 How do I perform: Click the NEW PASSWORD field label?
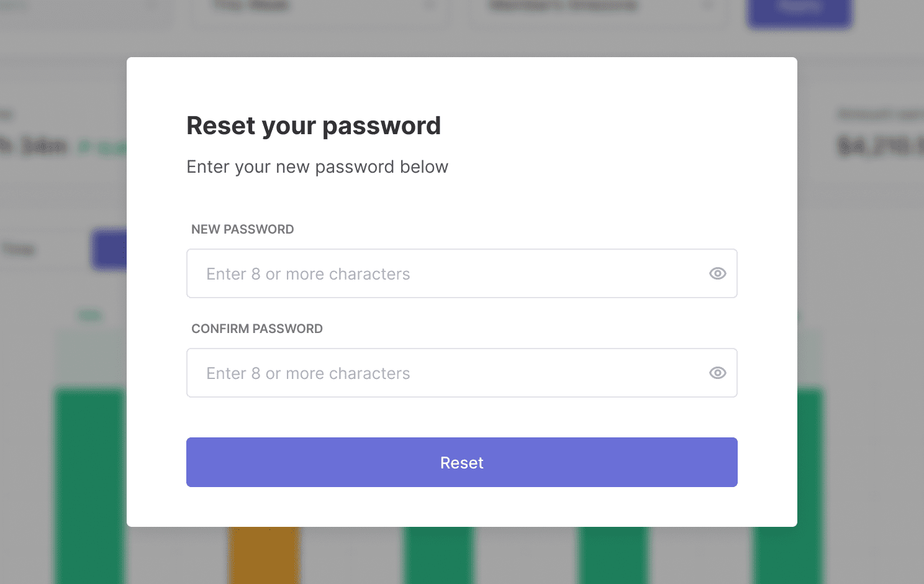click(242, 229)
